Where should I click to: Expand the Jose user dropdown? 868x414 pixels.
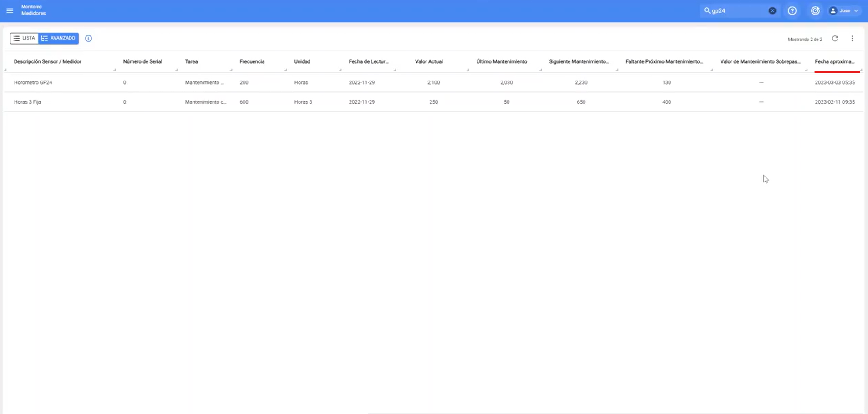[856, 10]
